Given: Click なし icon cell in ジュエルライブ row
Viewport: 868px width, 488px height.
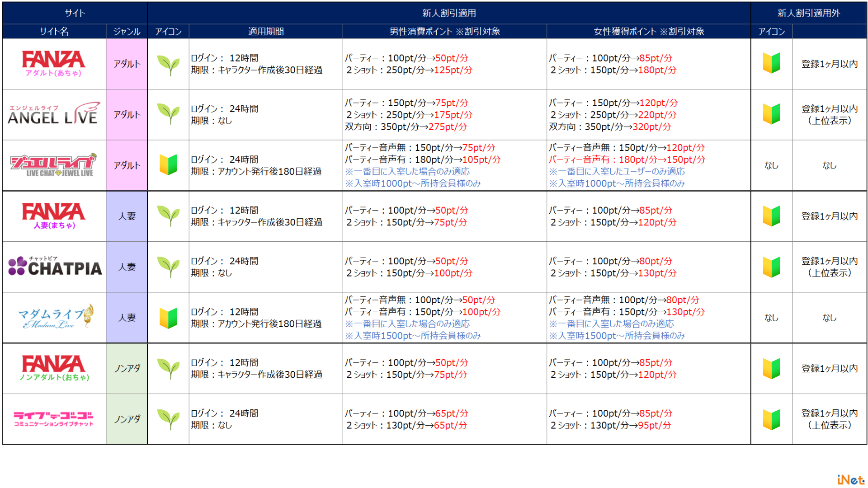Looking at the screenshot, I should 771,165.
